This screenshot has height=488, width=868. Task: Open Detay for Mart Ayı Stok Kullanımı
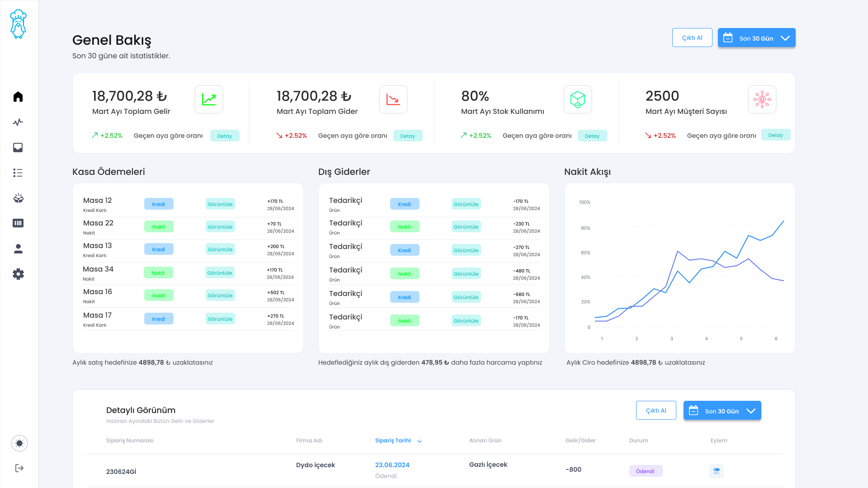(x=592, y=136)
